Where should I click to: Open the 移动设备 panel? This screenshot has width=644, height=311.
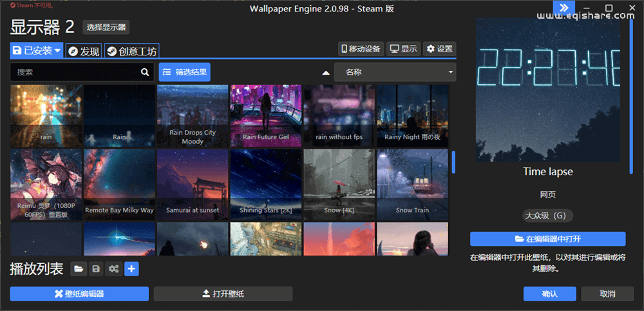[361, 49]
